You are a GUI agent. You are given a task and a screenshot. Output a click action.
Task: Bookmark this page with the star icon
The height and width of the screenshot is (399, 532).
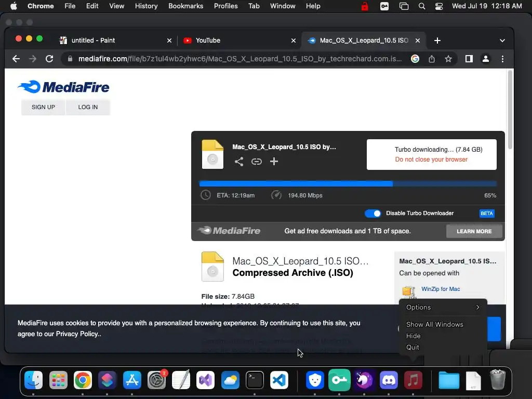pyautogui.click(x=448, y=59)
